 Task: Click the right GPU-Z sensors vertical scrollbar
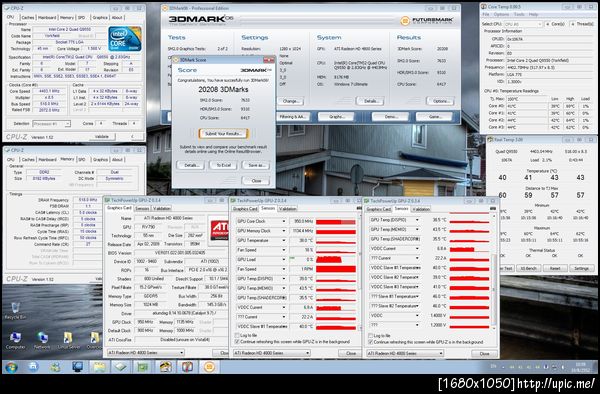click(x=494, y=271)
